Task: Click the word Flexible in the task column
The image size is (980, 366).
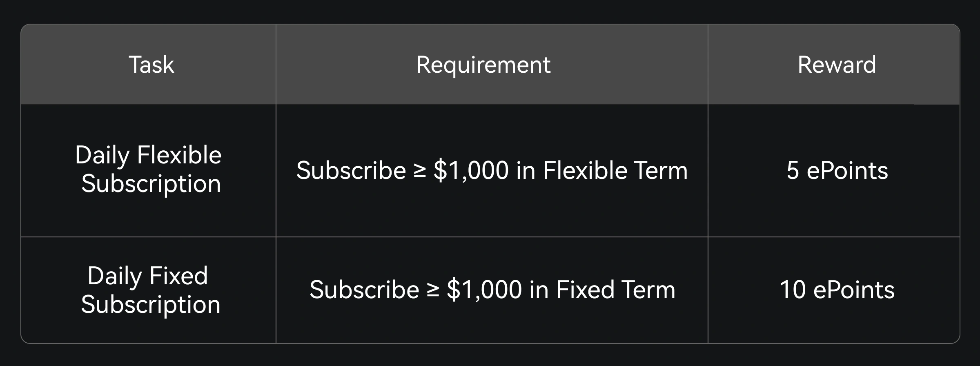Action: tap(179, 155)
